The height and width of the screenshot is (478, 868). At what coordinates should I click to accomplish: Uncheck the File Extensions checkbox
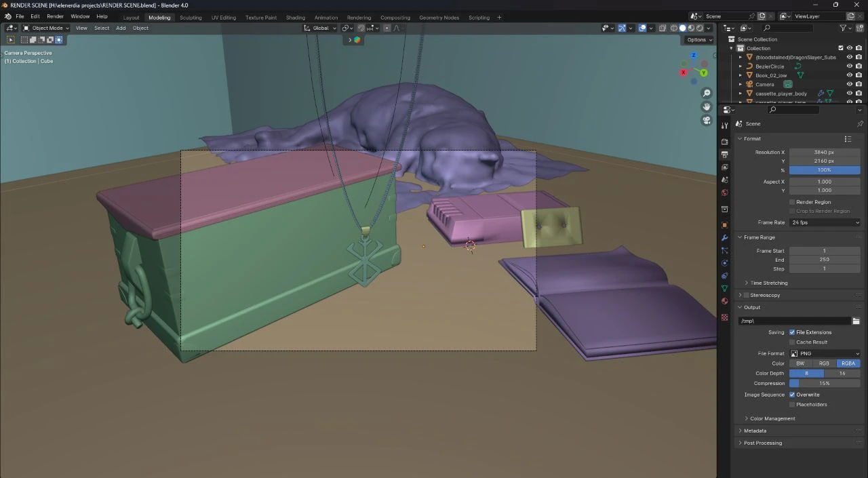792,332
